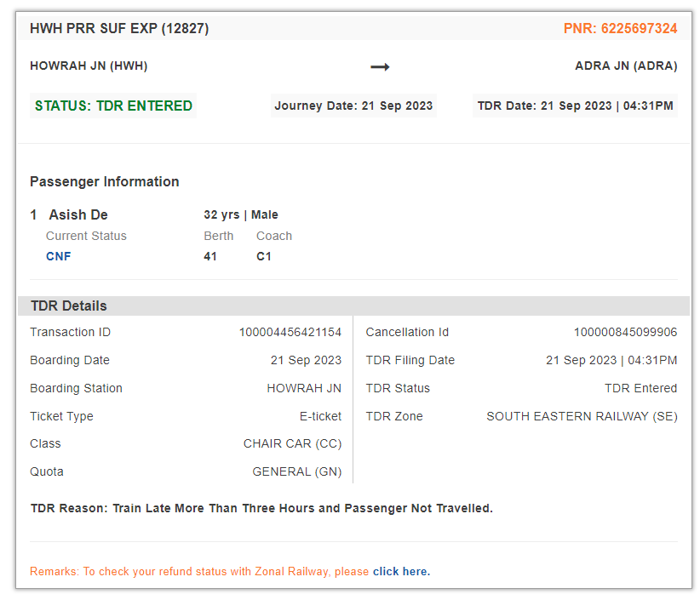Click Class value CHAIR CAR (CC)
Image resolution: width=700 pixels, height=594 pixels.
click(x=292, y=444)
